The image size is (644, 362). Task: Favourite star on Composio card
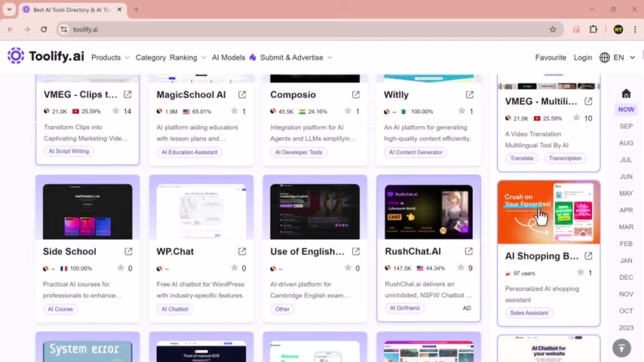348,111
